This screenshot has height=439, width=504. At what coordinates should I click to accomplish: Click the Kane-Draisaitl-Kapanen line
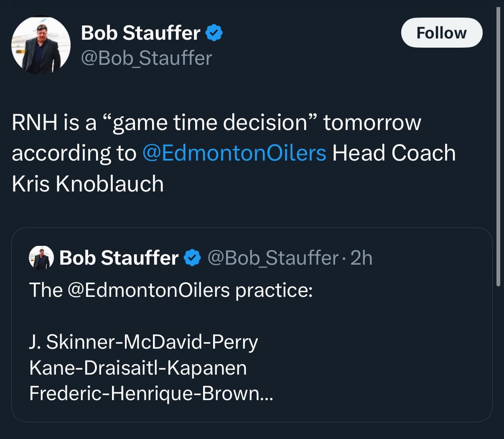138,368
